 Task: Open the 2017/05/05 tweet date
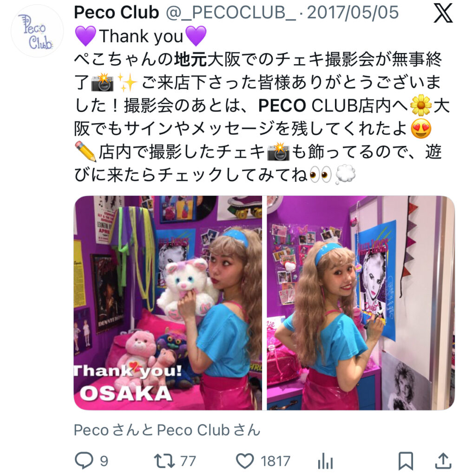[353, 13]
